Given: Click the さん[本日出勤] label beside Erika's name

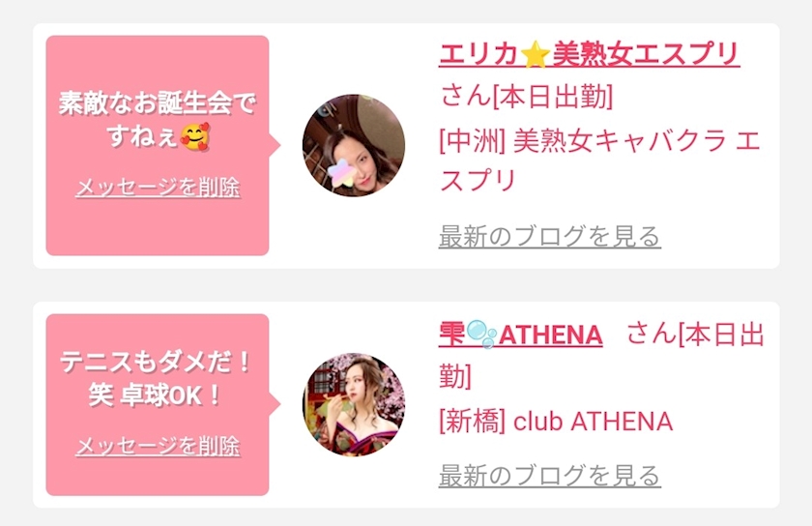Looking at the screenshot, I should (527, 97).
